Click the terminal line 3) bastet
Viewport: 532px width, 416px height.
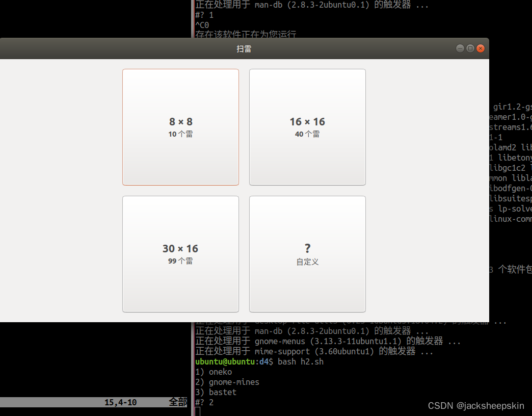point(216,392)
